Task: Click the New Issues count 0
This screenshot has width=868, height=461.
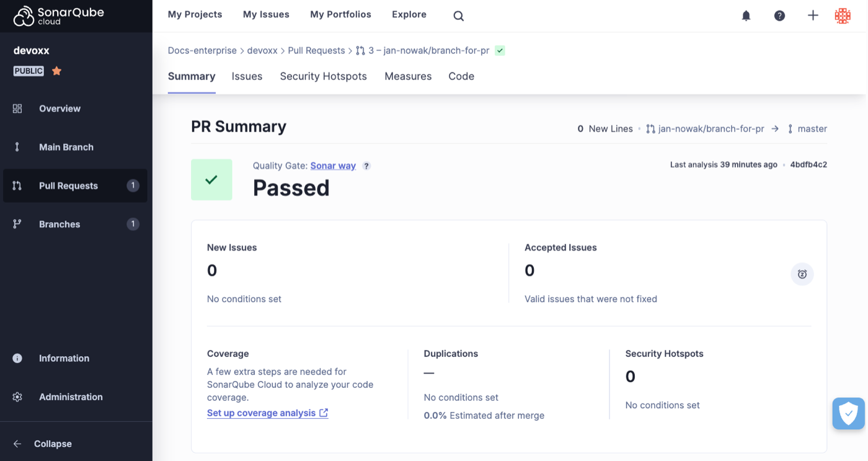Action: 212,271
